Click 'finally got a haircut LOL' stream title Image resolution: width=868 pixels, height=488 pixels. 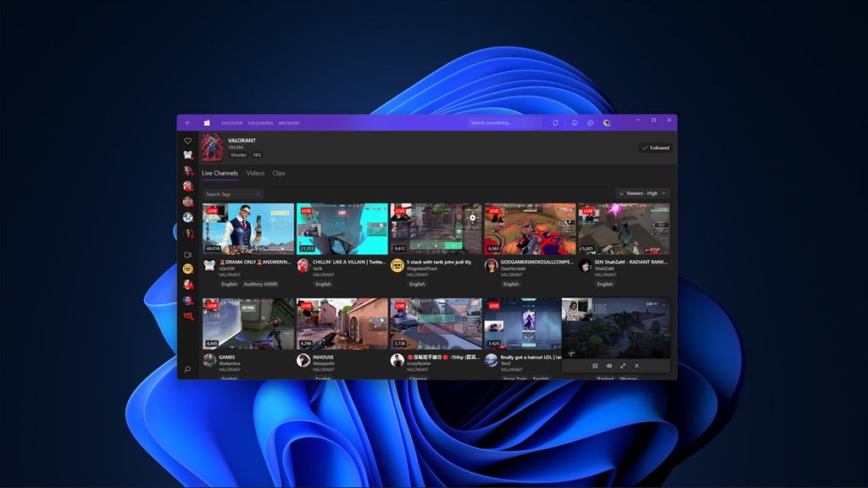pos(531,357)
